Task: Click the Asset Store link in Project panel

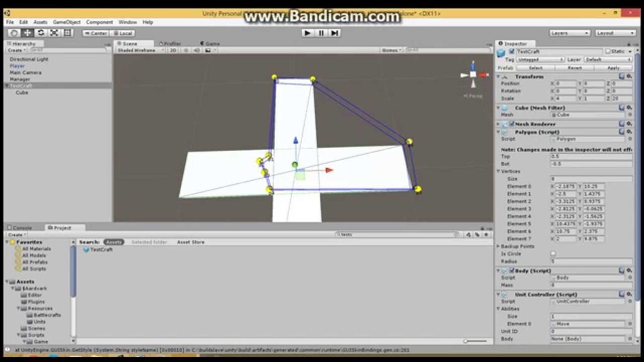Action: tap(190, 241)
